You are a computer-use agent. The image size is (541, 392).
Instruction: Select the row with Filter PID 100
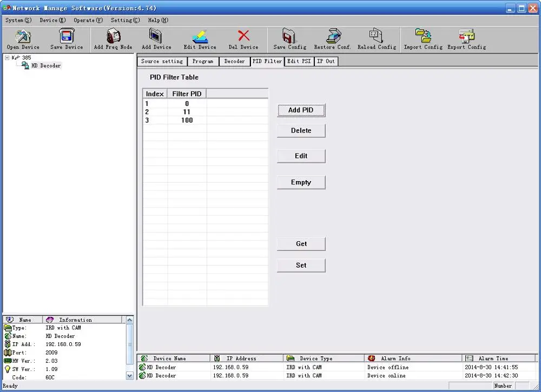(187, 120)
